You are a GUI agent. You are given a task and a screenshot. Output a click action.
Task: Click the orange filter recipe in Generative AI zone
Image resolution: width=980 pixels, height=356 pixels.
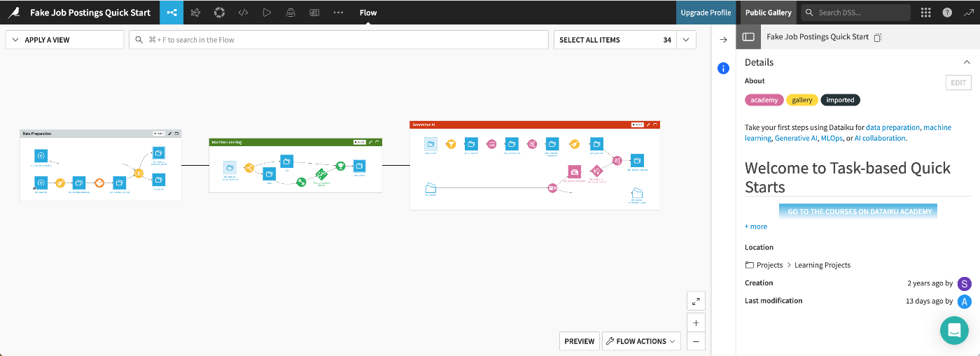point(451,144)
